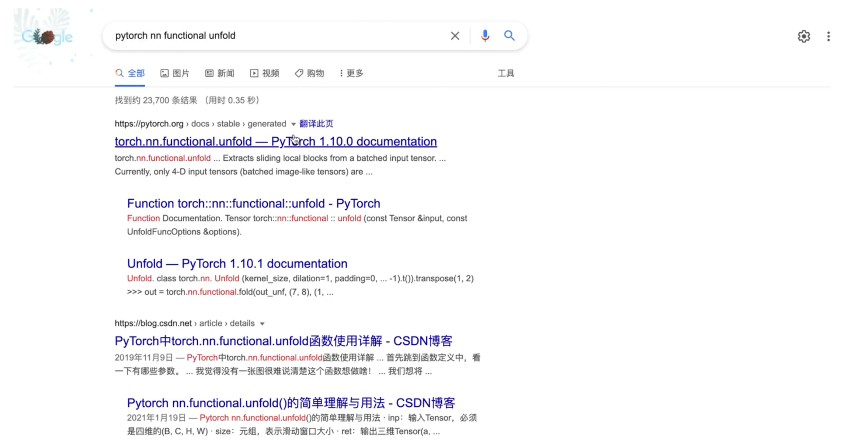868x446 pixels.
Task: Click the snippet 'Extracts sliding local blocks'
Action: [x=280, y=165]
